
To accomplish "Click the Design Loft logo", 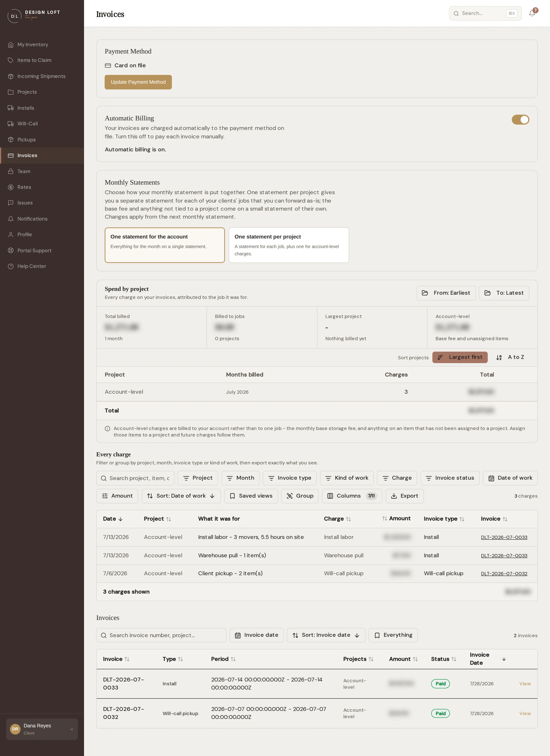I will (x=34, y=16).
